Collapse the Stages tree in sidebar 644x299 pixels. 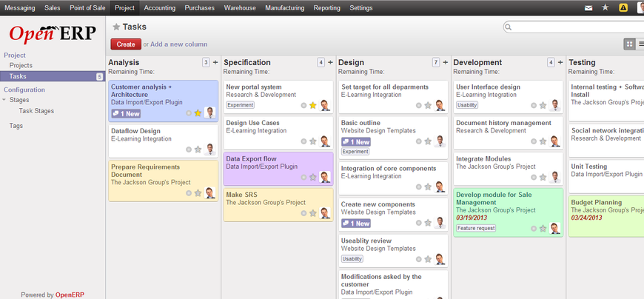tap(4, 100)
